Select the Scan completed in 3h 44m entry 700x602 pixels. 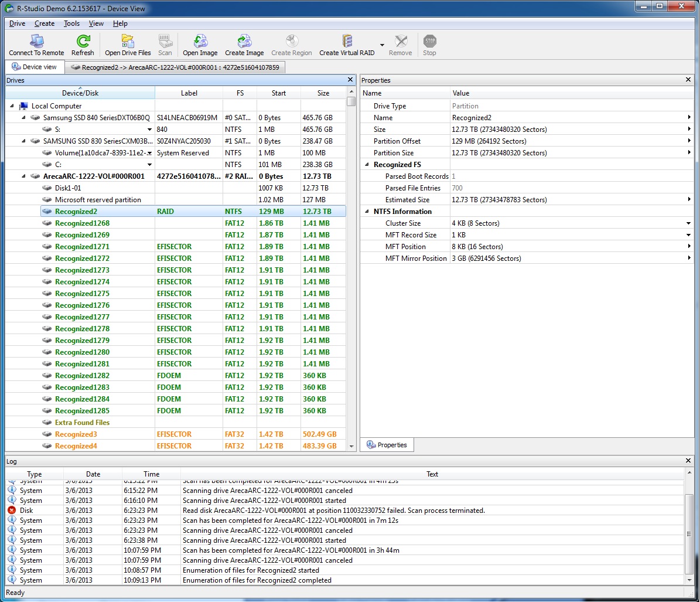click(344, 550)
